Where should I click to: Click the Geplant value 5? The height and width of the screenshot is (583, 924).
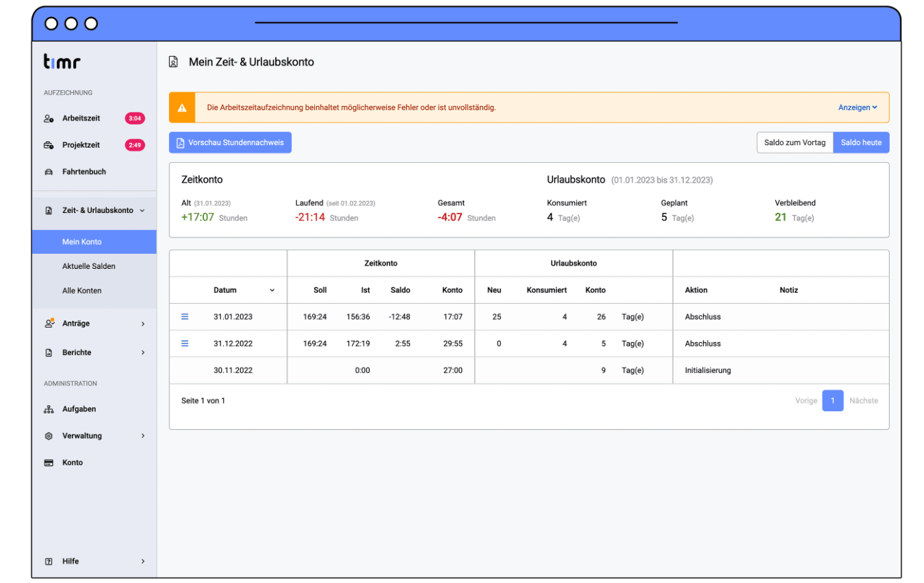point(664,218)
